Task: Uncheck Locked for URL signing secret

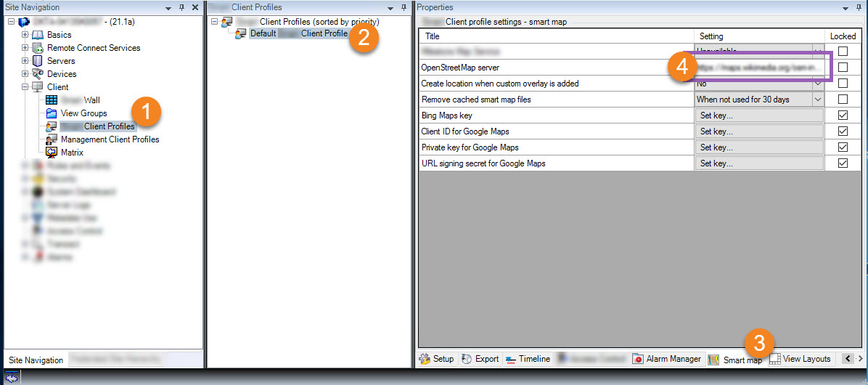Action: click(x=843, y=163)
